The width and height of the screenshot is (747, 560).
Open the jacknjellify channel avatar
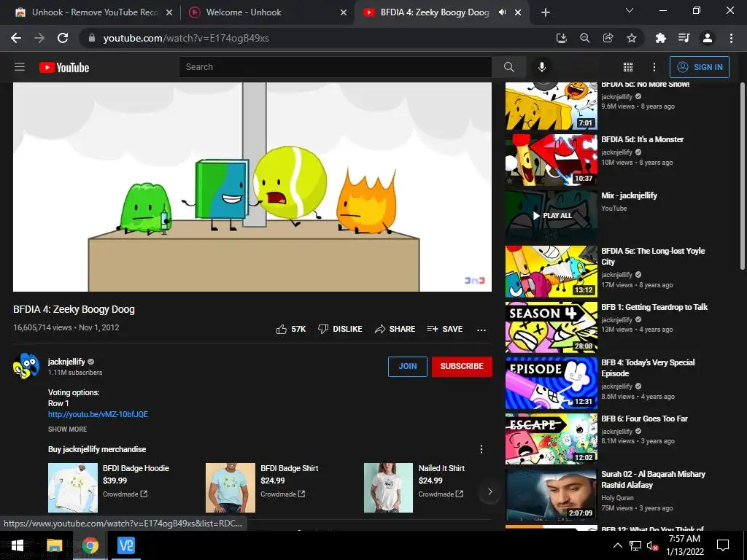click(26, 366)
